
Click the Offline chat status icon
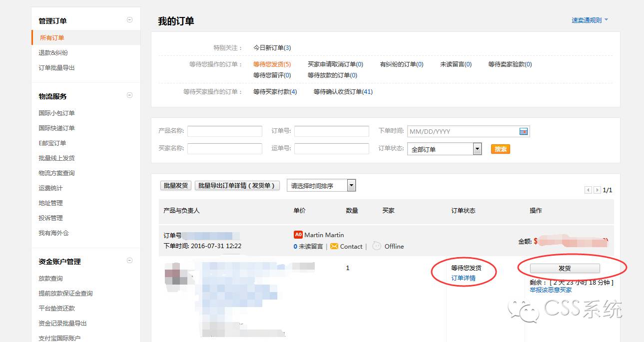[377, 246]
